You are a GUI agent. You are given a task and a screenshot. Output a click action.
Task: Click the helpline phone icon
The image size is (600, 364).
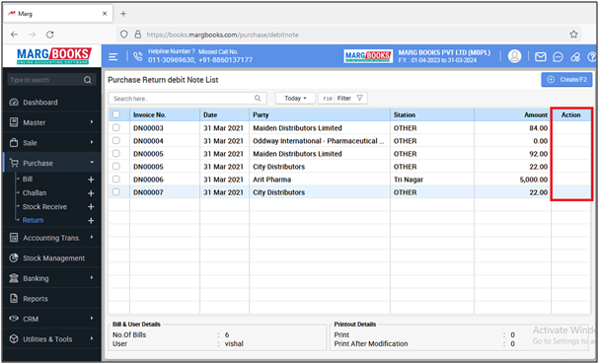pyautogui.click(x=137, y=56)
